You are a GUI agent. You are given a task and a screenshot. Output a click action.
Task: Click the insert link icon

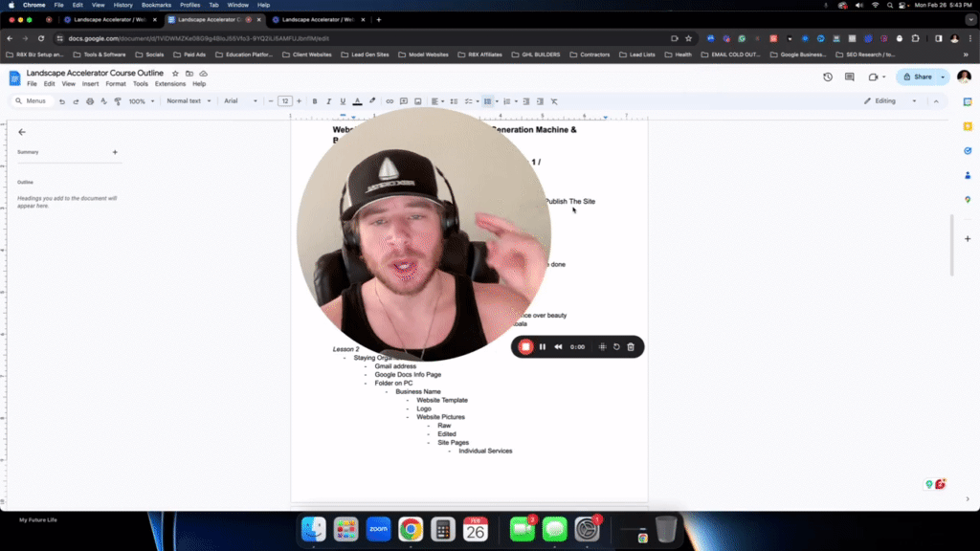[390, 100]
